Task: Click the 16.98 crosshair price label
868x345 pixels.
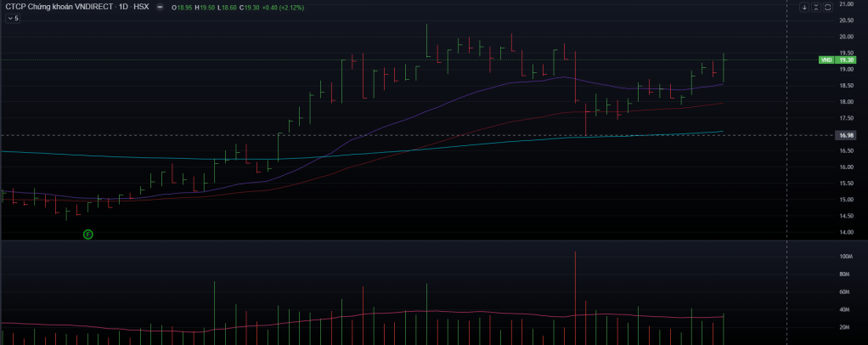Action: tap(845, 135)
